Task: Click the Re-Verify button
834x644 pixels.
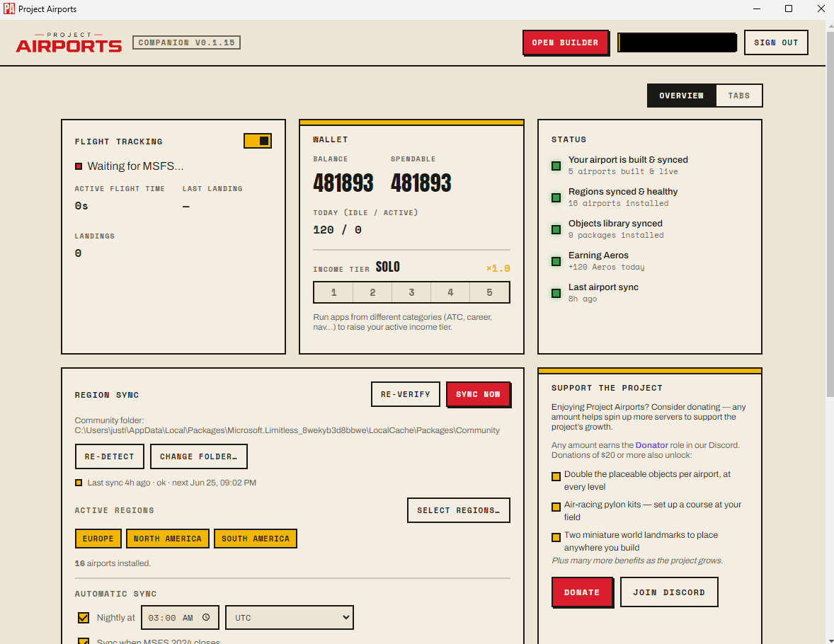Action: 405,394
